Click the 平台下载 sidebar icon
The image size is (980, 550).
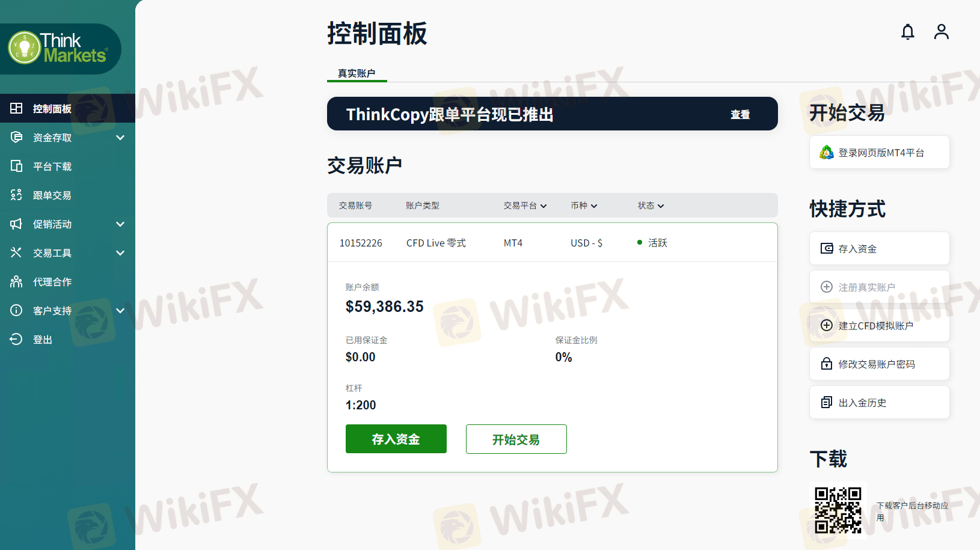click(16, 166)
